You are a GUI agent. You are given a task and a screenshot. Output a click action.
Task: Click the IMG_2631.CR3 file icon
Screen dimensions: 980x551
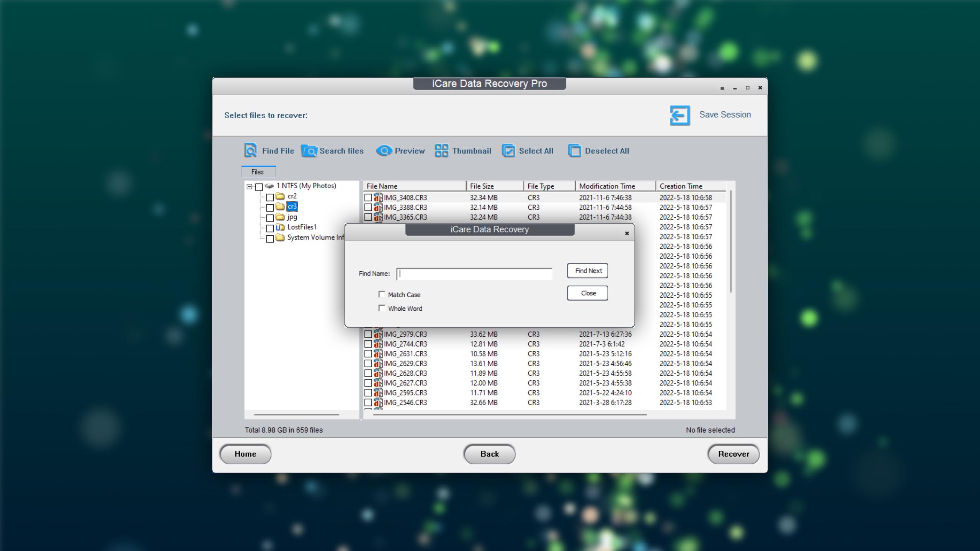pos(378,354)
